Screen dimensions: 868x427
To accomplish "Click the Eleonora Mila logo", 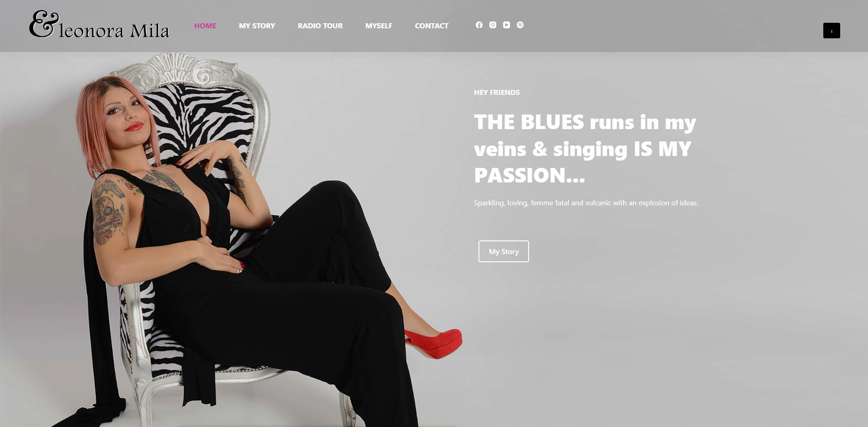I will pos(99,25).
